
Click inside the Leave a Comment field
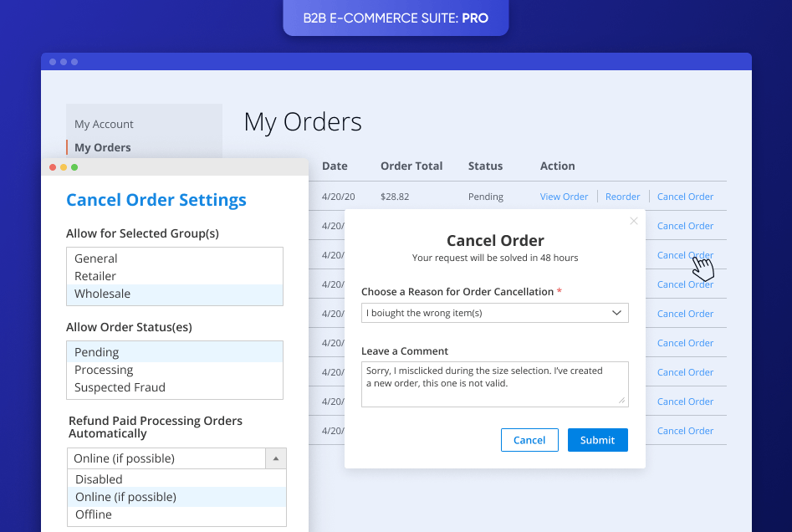[494, 383]
